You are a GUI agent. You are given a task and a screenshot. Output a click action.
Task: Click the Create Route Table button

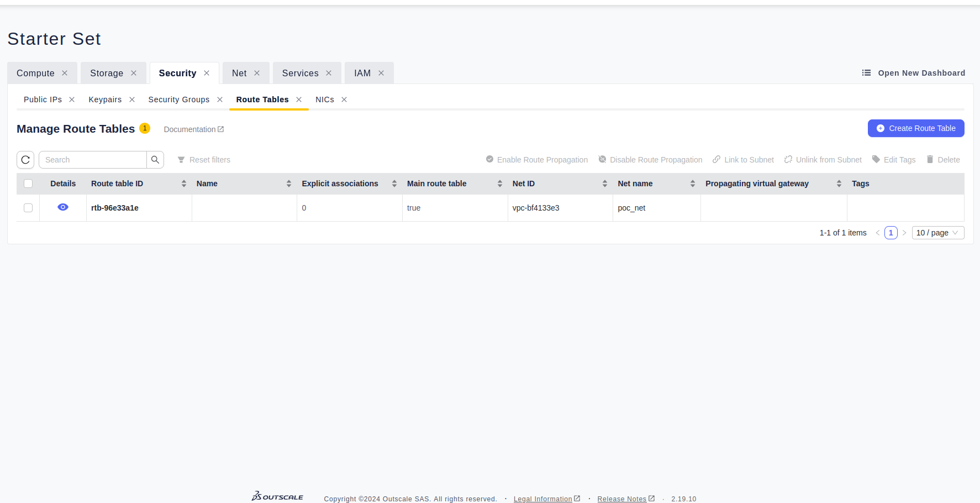[x=916, y=128]
